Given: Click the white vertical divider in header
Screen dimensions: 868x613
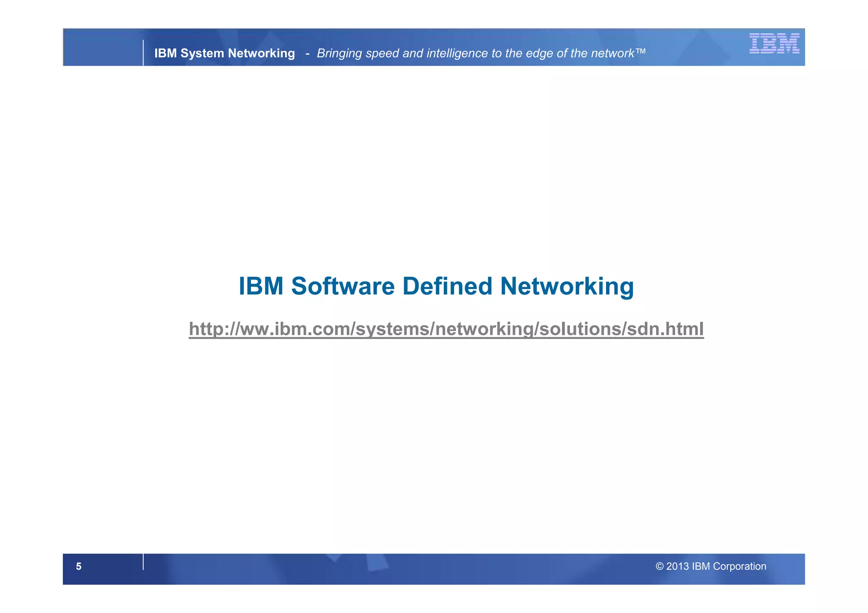Looking at the screenshot, I should [x=143, y=53].
